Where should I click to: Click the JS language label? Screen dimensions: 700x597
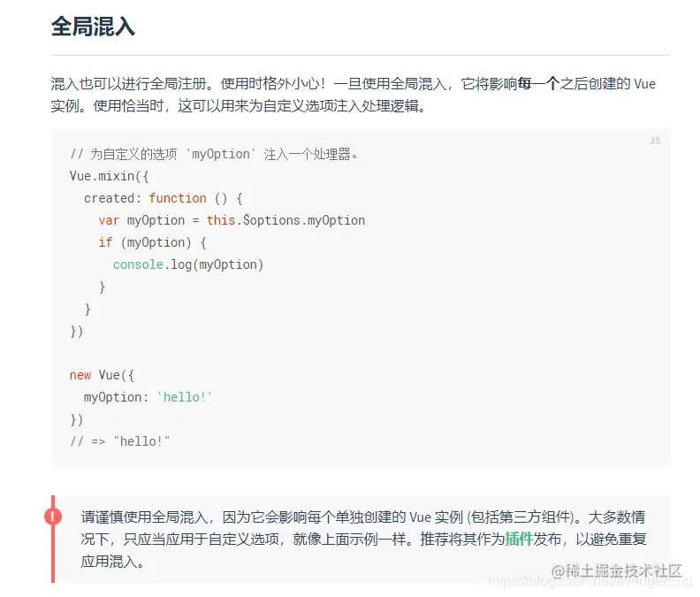[x=655, y=141]
